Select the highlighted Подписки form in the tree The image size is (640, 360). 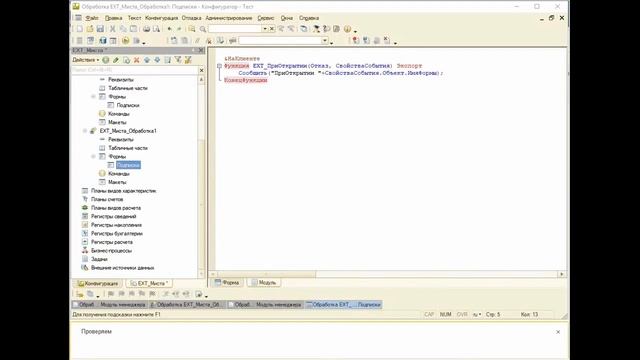pyautogui.click(x=128, y=165)
